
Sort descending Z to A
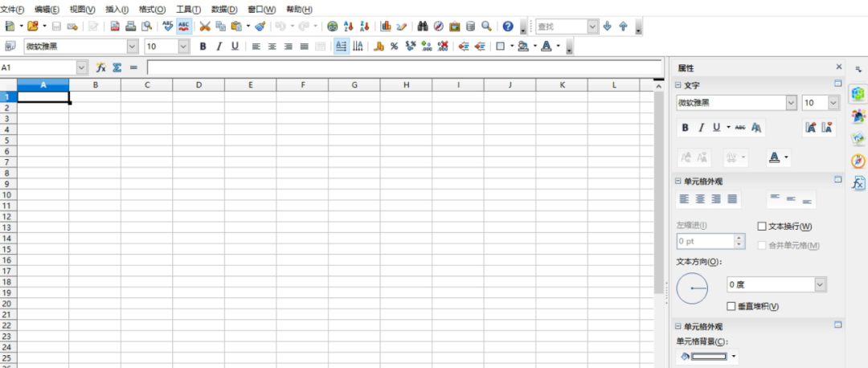(364, 26)
